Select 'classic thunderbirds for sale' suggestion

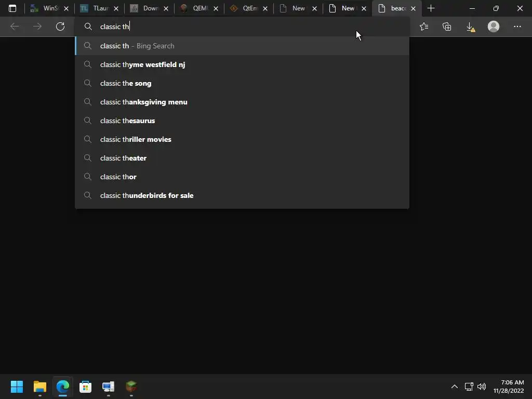coord(242,195)
